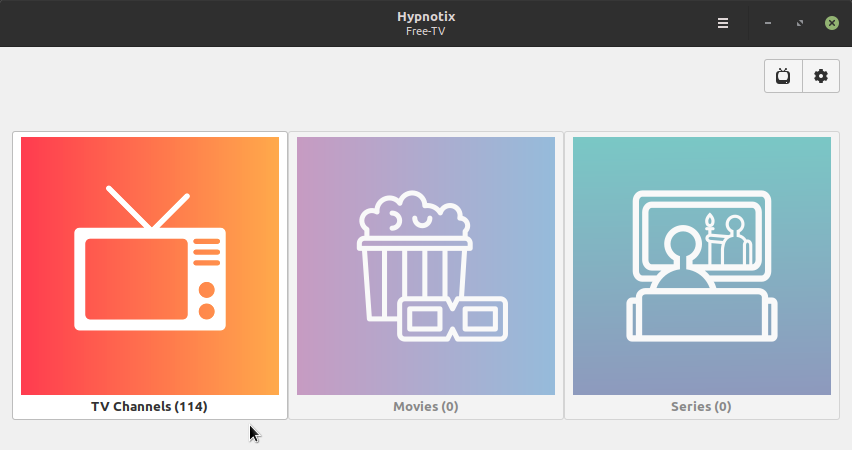Open preferences with the gear icon
852x450 pixels.
click(821, 76)
